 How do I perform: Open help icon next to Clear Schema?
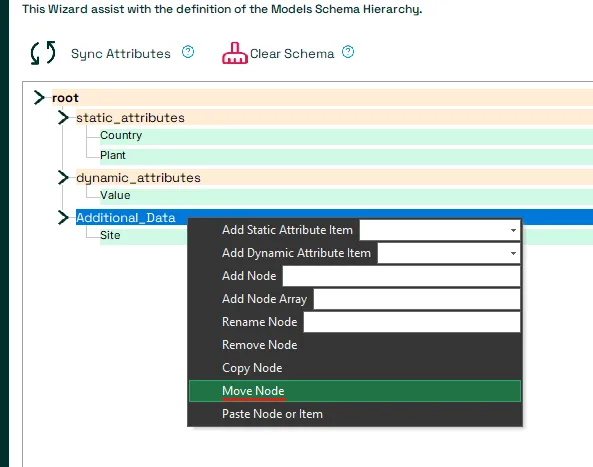348,52
